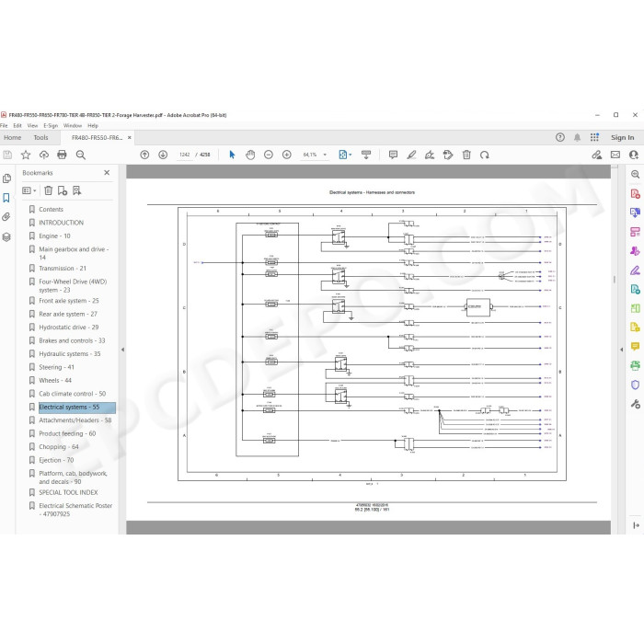Bookmark file with star icon

coord(26,155)
